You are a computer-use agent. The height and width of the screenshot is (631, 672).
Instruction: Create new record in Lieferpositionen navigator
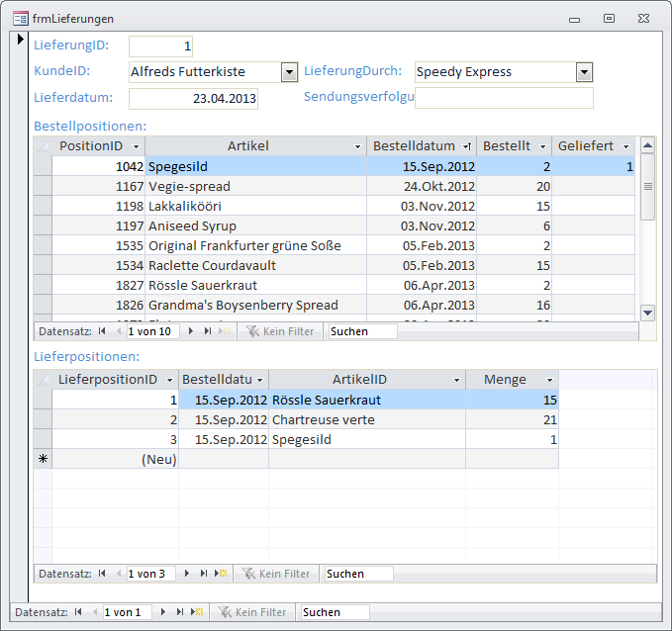point(221,574)
